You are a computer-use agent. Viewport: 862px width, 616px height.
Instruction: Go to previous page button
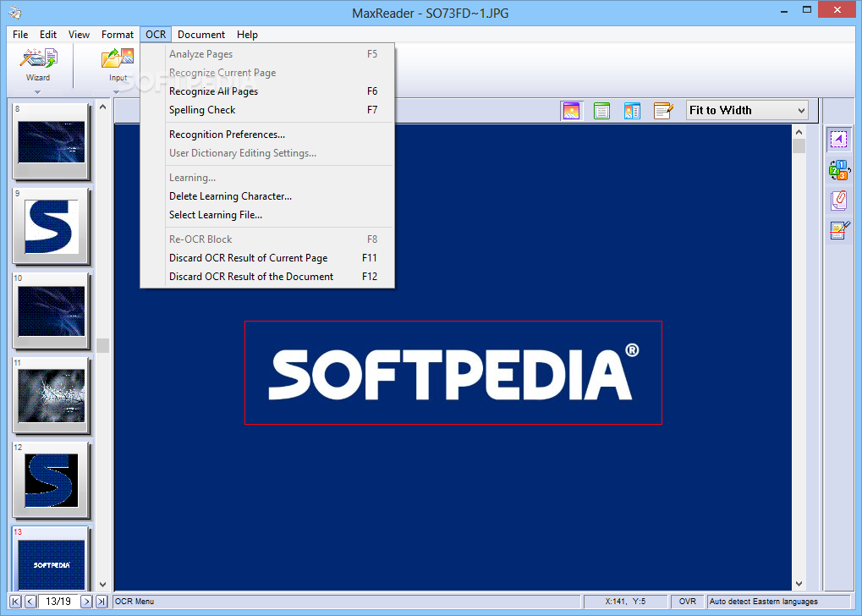(30, 602)
